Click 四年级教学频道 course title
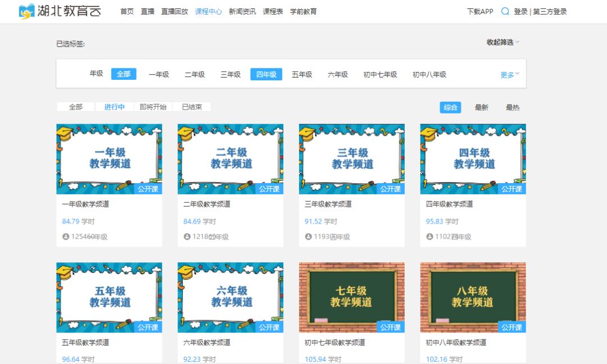Image resolution: width=607 pixels, height=364 pixels. [450, 204]
